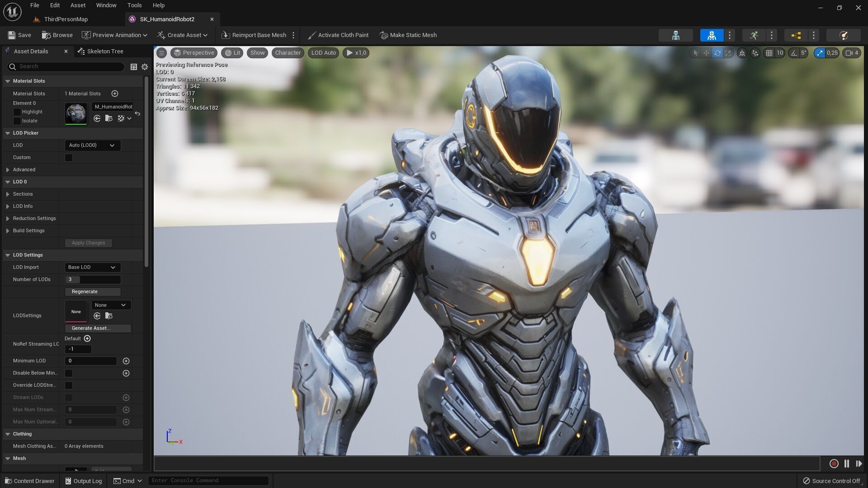This screenshot has width=868, height=488.
Task: Open LOD Auto viewport menu
Action: (323, 53)
